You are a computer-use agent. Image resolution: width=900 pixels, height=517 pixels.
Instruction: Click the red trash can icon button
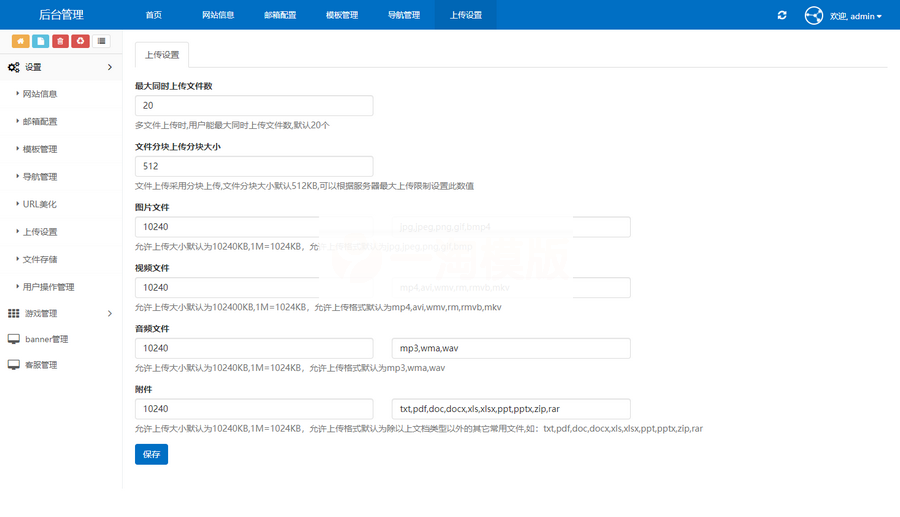coord(61,41)
